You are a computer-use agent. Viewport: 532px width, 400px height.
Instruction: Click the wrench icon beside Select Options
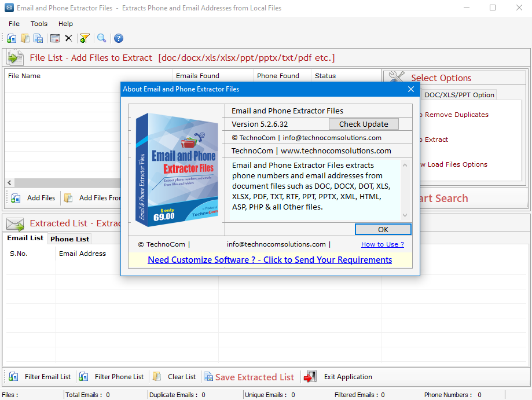[x=397, y=76]
